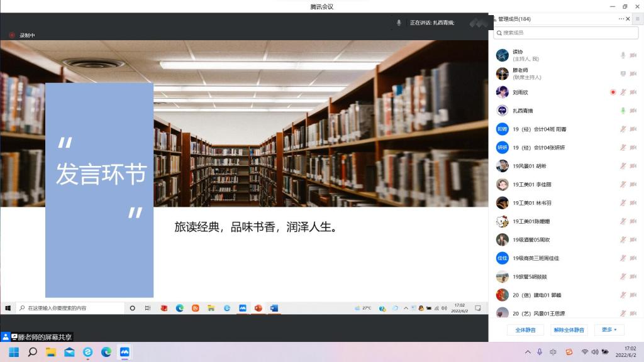
Task: Unmute microphone for 19工美01 林书羽
Action: [623, 203]
